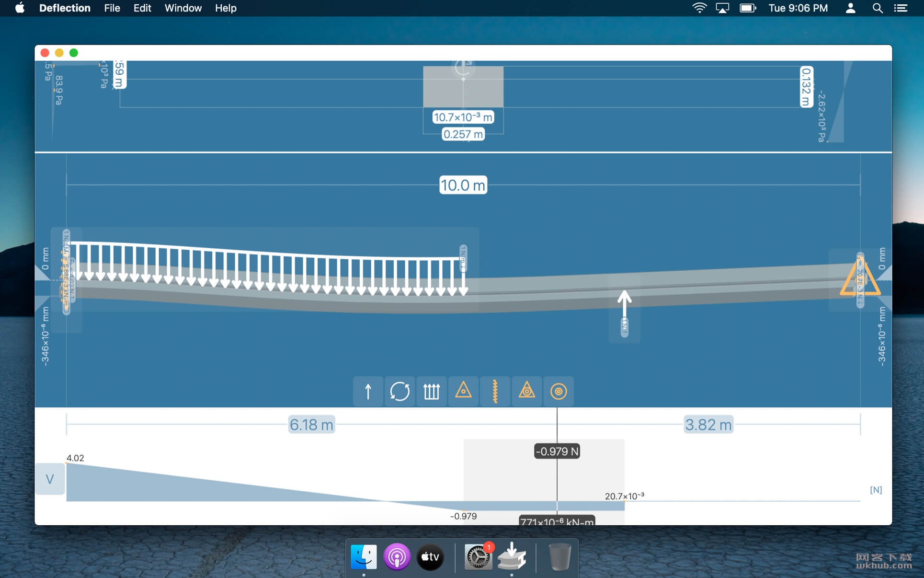Add a spring support
The image size is (924, 578).
click(495, 392)
